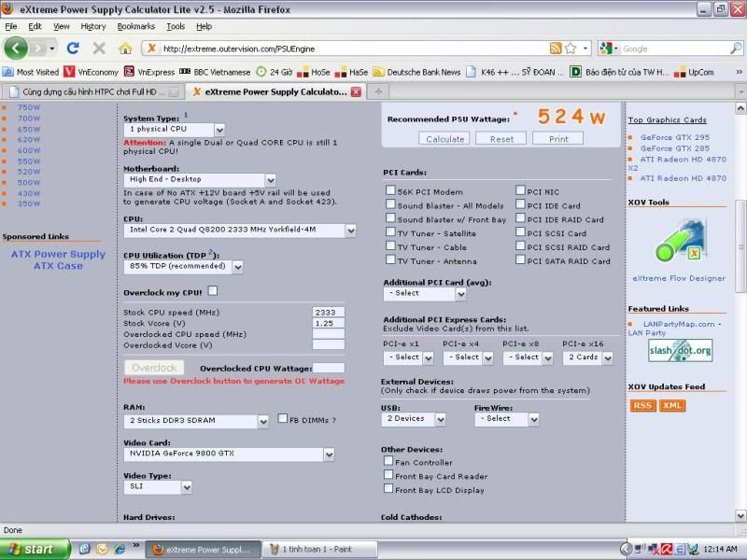The image size is (747, 560).
Task: Open the 24 Giờ bookmark
Action: pos(274,72)
